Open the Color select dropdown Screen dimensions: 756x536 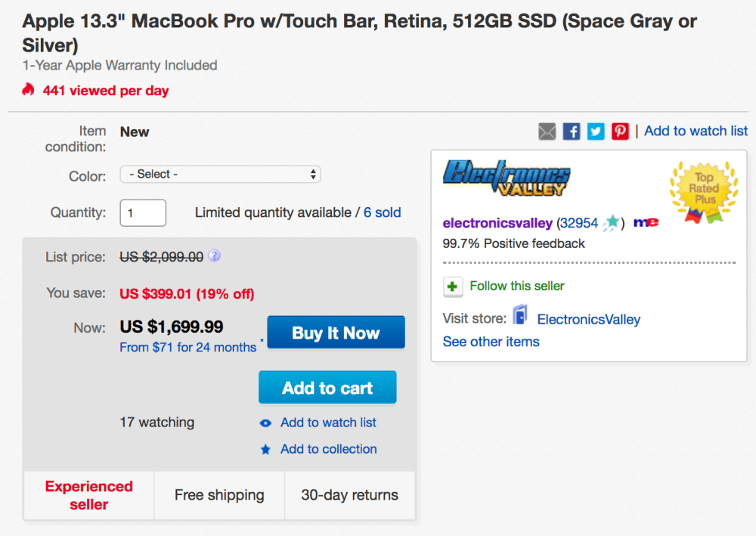click(x=220, y=175)
